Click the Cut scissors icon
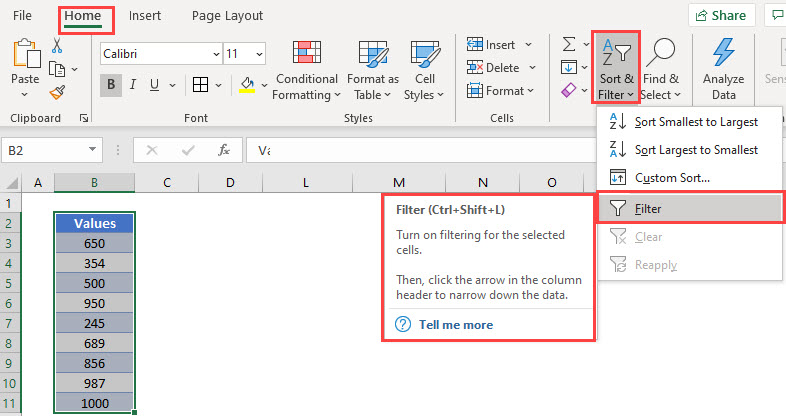 coord(57,46)
